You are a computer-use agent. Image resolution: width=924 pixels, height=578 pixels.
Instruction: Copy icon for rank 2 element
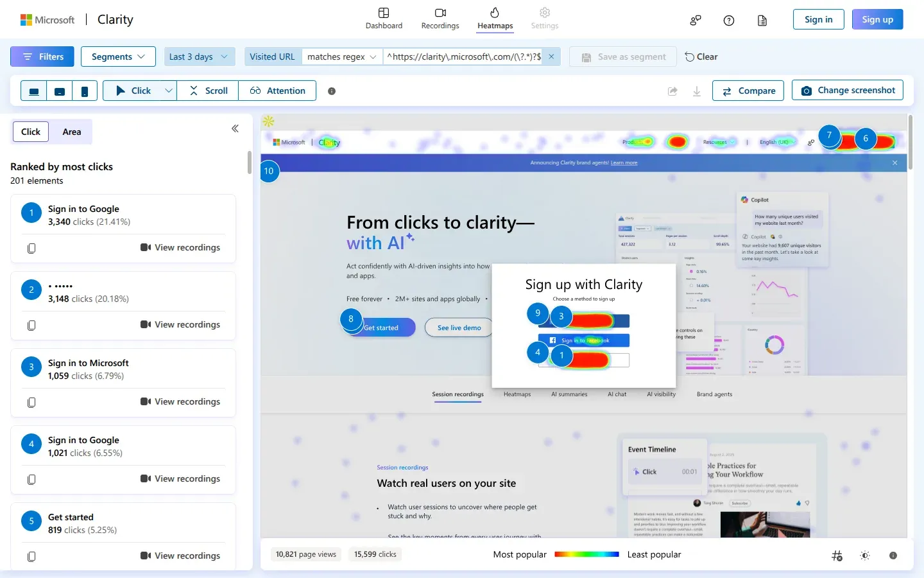point(31,325)
